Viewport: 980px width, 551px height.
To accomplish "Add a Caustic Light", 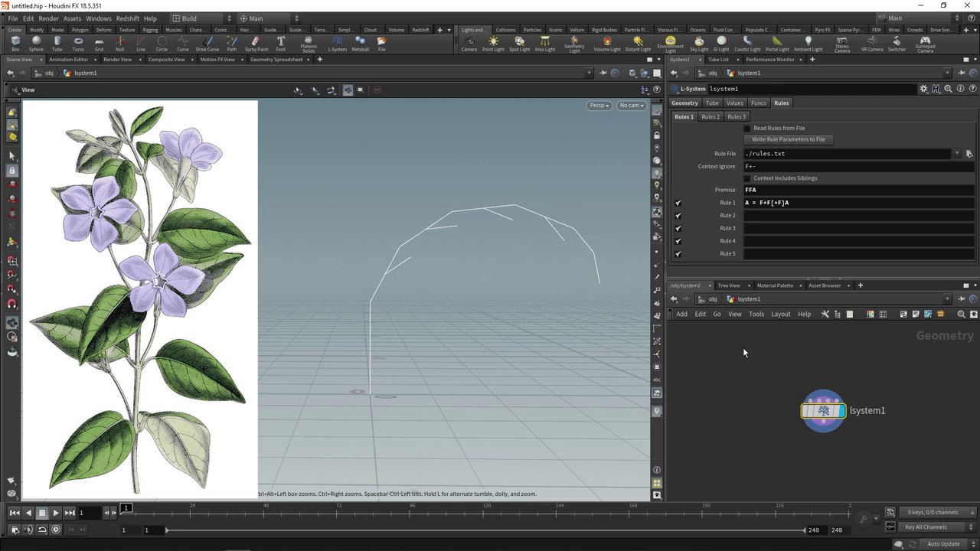I will (x=747, y=44).
